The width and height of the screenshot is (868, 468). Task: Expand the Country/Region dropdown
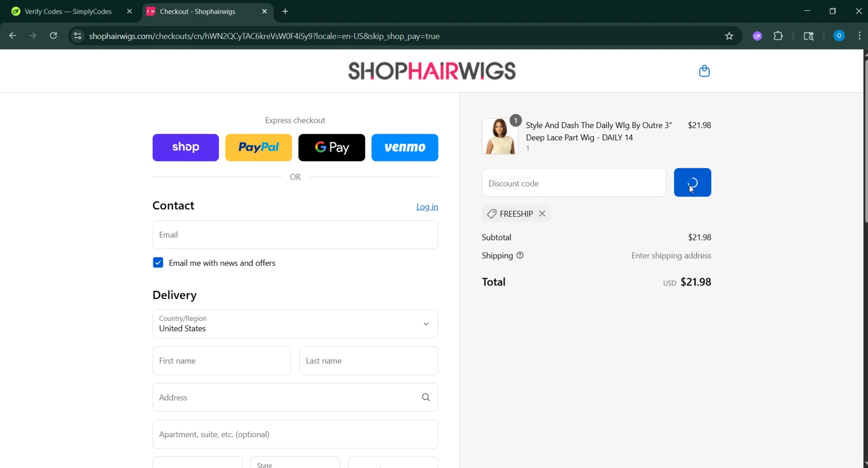point(295,324)
